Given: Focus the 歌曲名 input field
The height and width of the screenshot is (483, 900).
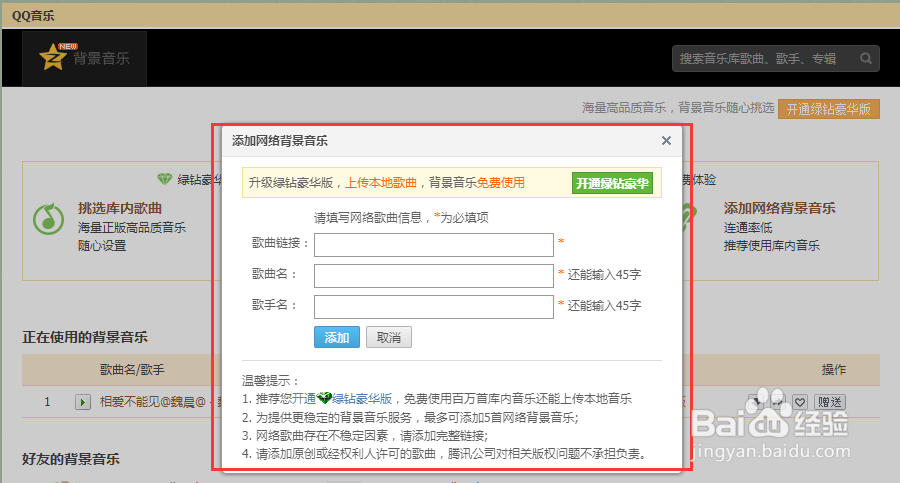Looking at the screenshot, I should click(433, 276).
